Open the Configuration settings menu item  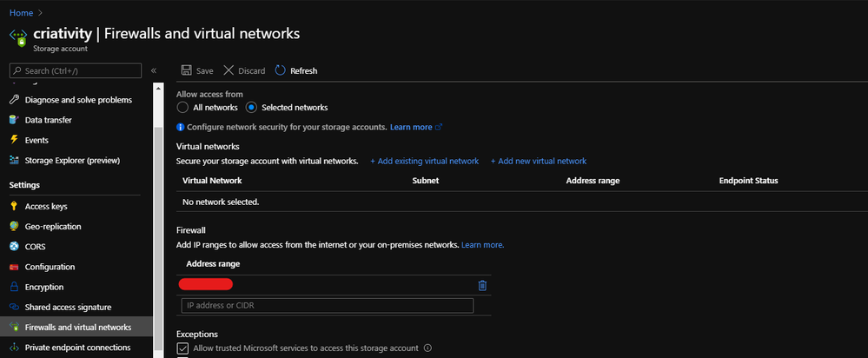[50, 267]
